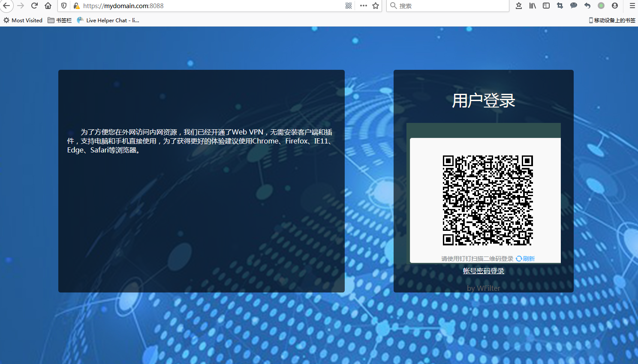Switch to 帐号密码登录 account login
This screenshot has width=638, height=364.
483,271
